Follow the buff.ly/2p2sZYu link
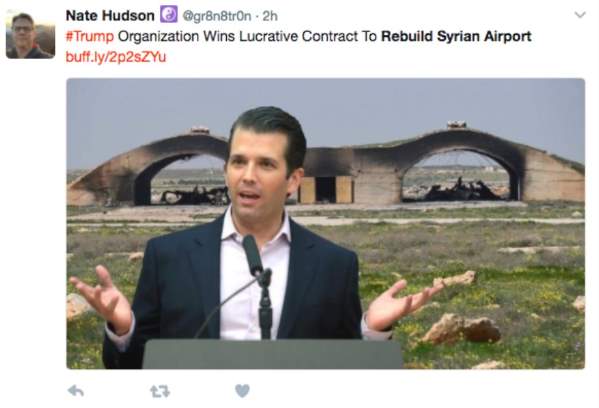The width and height of the screenshot is (599, 408). tap(116, 57)
